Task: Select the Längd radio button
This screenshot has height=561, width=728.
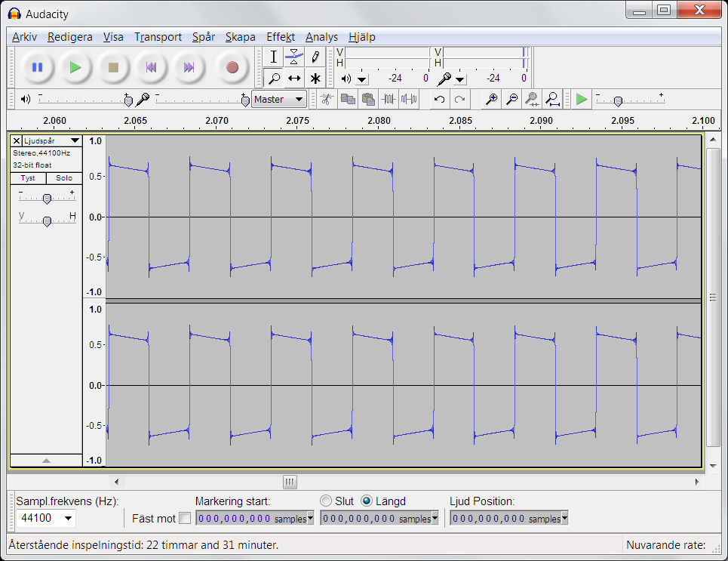Action: pyautogui.click(x=367, y=501)
